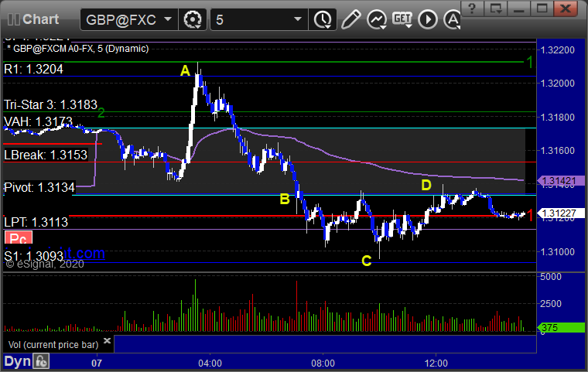
Task: Click the red 1 marker by LPT line
Action: [529, 215]
